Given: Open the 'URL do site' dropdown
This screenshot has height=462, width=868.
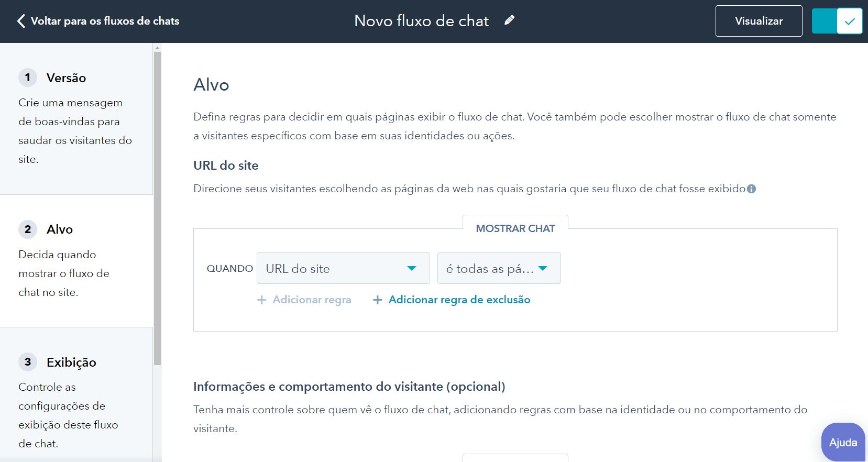Looking at the screenshot, I should (343, 269).
